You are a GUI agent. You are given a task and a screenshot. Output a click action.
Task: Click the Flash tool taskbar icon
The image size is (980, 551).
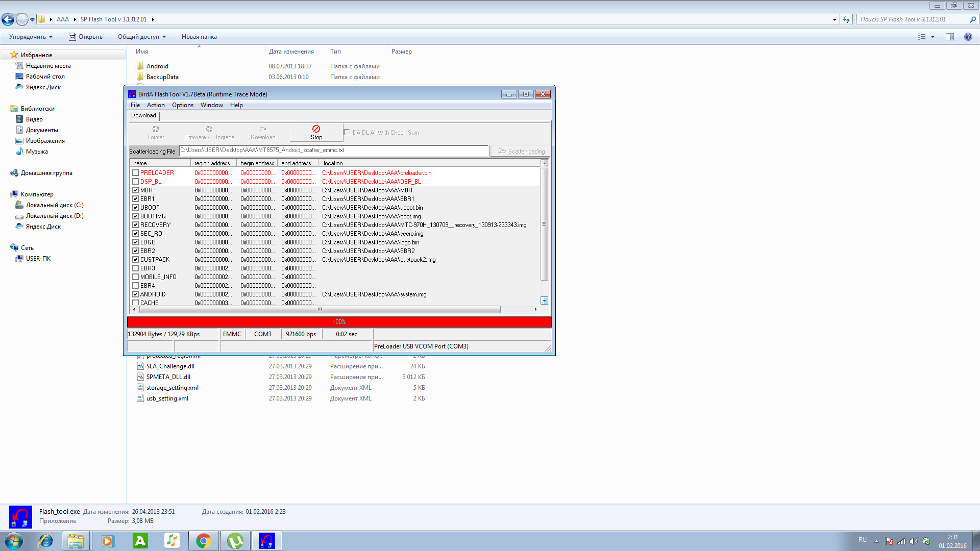[x=267, y=541]
